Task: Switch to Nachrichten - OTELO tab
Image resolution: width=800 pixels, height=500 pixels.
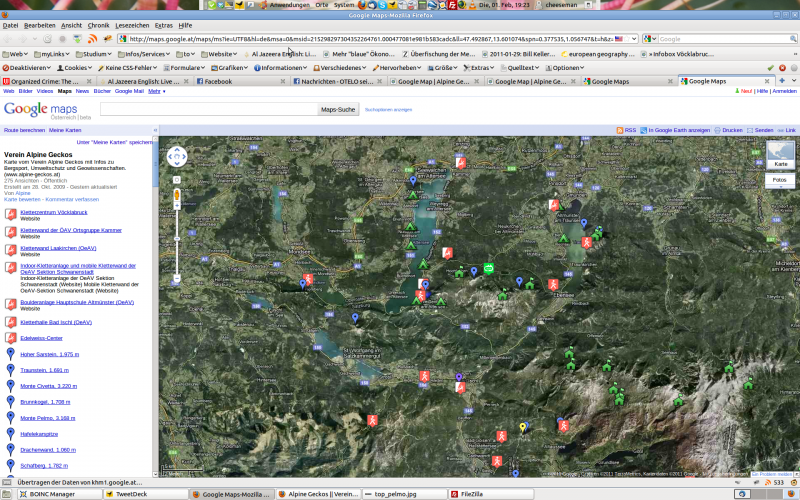Action: (x=337, y=81)
